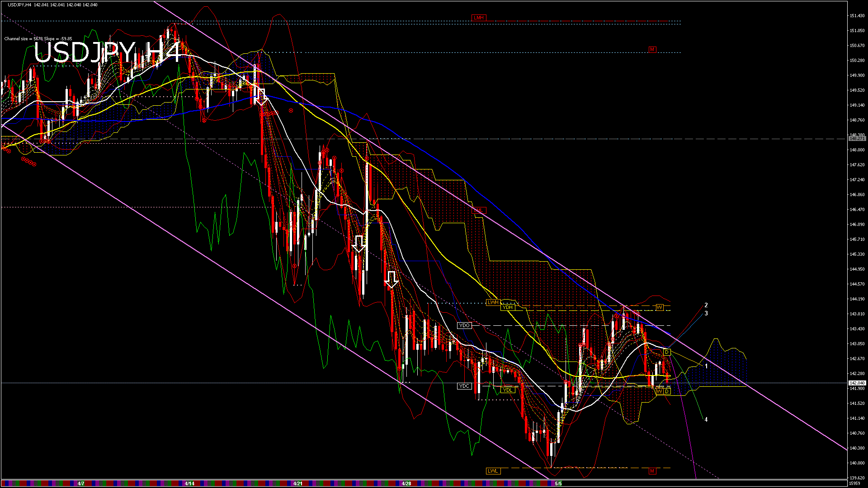The height and width of the screenshot is (488, 868).
Task: Click the orange LWL level label
Action: 493,471
